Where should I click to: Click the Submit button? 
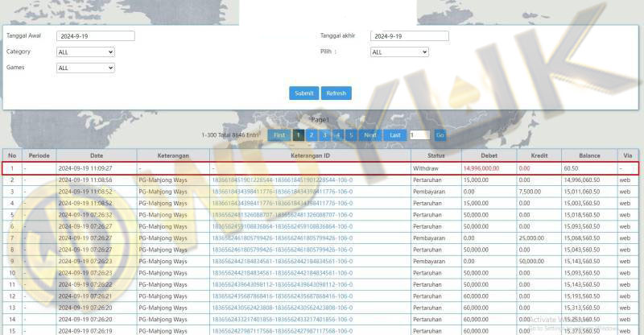(304, 93)
